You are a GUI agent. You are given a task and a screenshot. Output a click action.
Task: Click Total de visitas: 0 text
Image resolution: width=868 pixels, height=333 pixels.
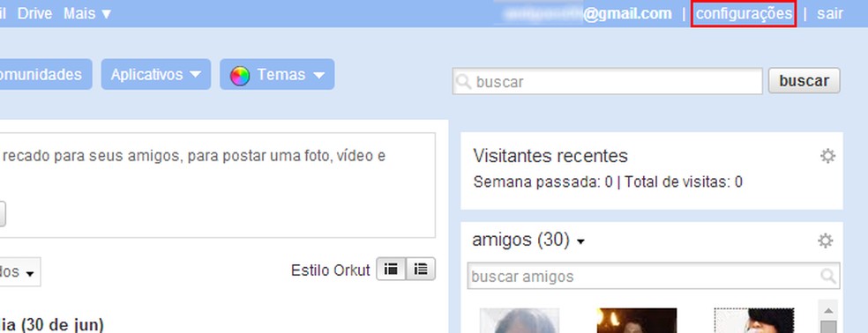point(684,181)
